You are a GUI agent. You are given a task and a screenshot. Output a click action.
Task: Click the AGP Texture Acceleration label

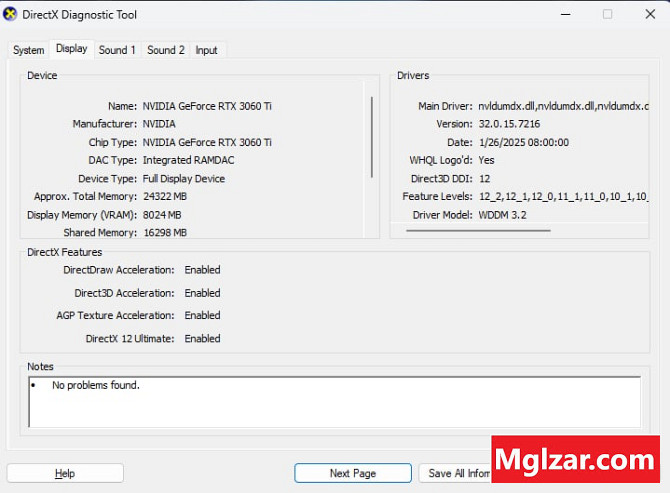[115, 315]
